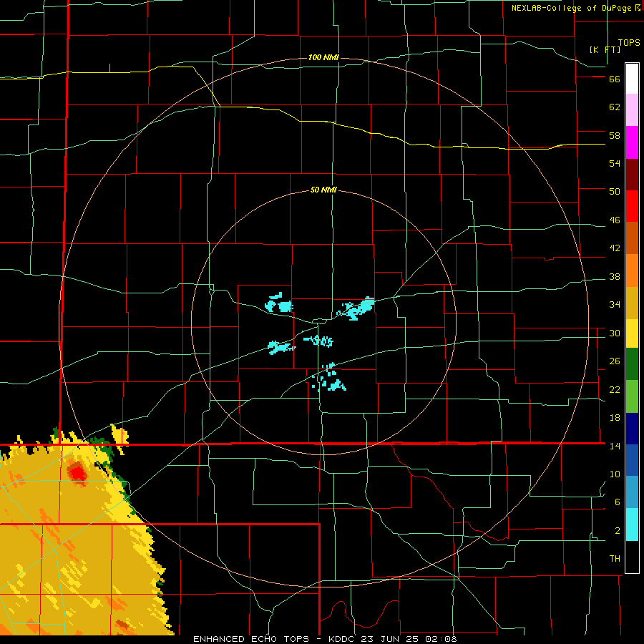Image resolution: width=644 pixels, height=644 pixels.
Task: Select the 18 legend label
Action: [615, 418]
